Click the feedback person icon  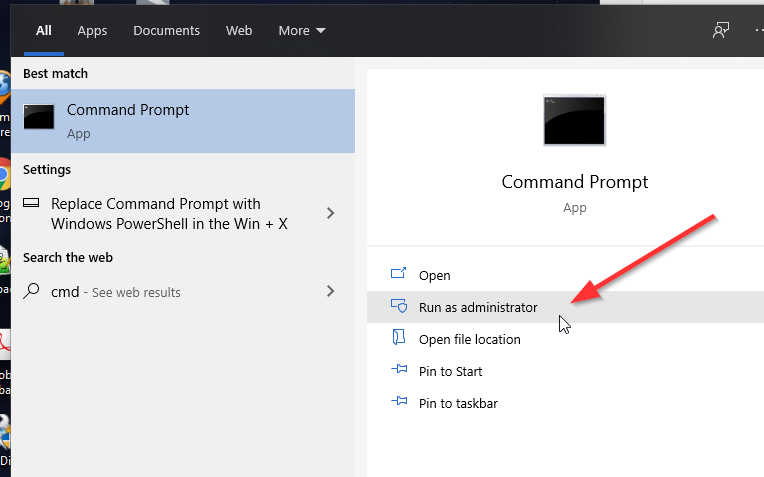[x=721, y=30]
